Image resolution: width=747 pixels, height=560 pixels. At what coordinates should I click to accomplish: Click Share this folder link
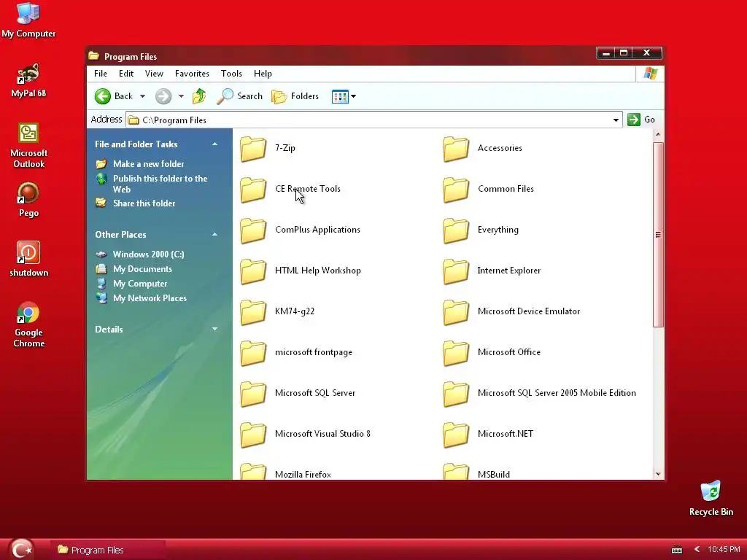144,203
